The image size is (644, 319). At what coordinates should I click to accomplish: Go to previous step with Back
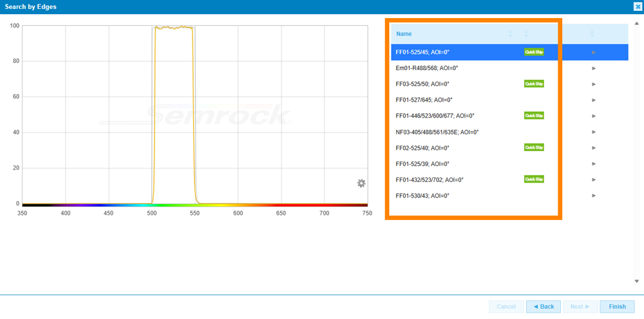[543, 307]
